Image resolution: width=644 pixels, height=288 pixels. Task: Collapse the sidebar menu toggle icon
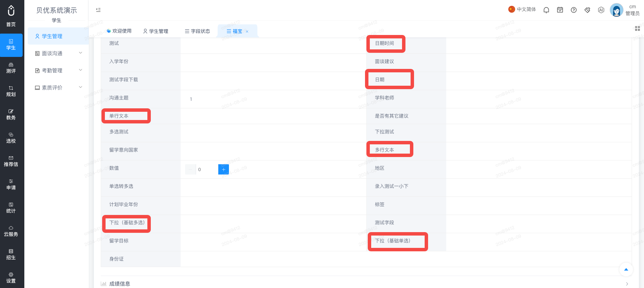click(98, 10)
